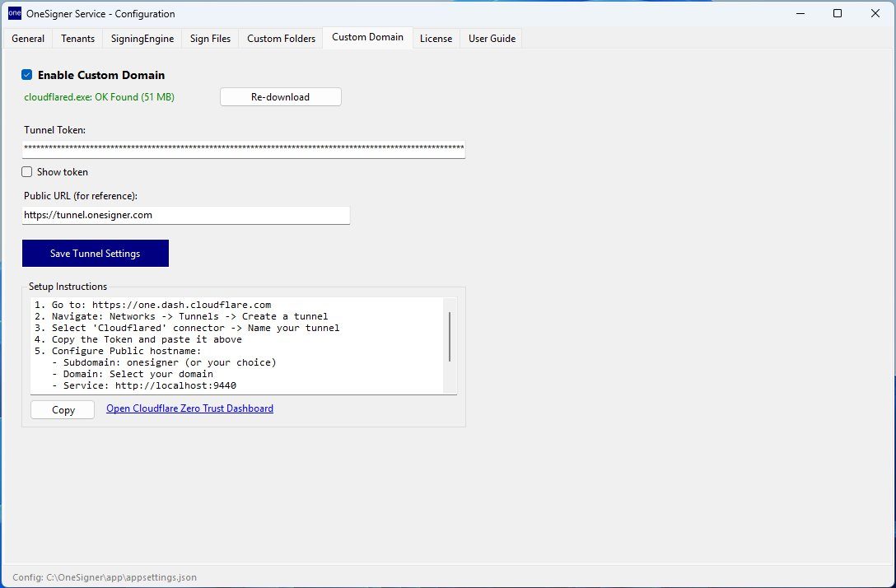Click 'Copy the Token and paste it above'
This screenshot has width=896, height=588.
(x=138, y=339)
